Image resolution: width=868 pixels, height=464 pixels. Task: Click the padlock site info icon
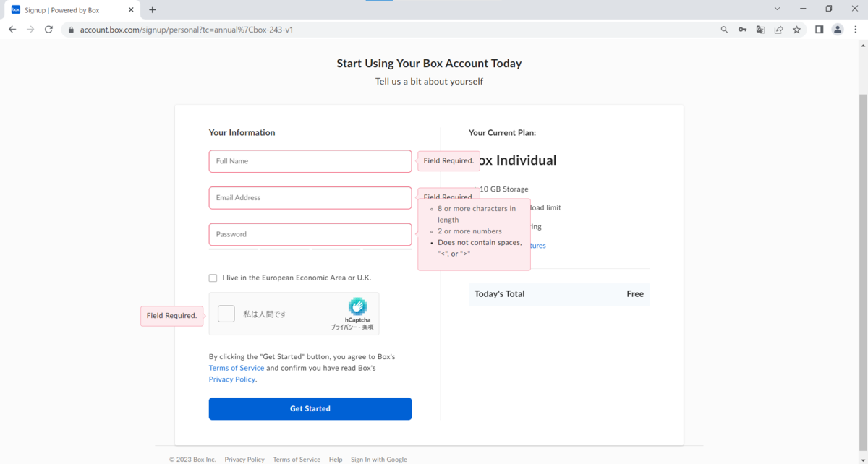click(71, 30)
